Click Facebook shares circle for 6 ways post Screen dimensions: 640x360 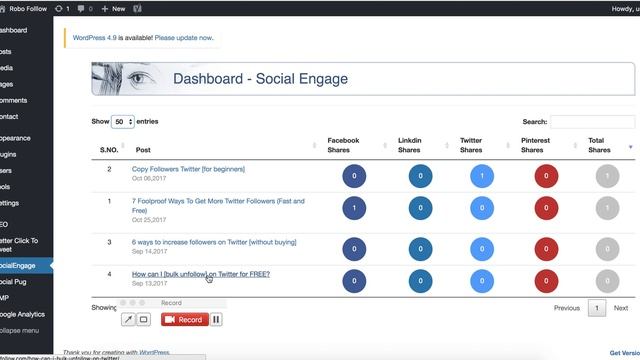point(354,249)
